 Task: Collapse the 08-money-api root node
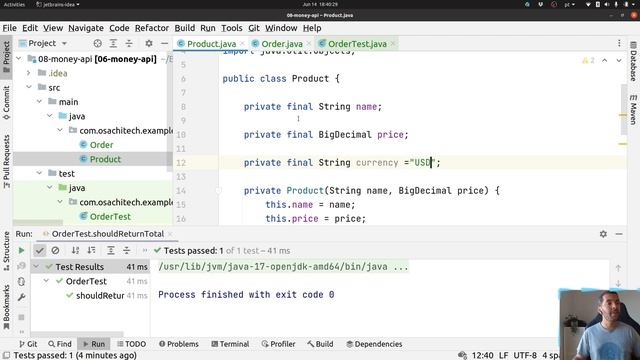(19, 59)
